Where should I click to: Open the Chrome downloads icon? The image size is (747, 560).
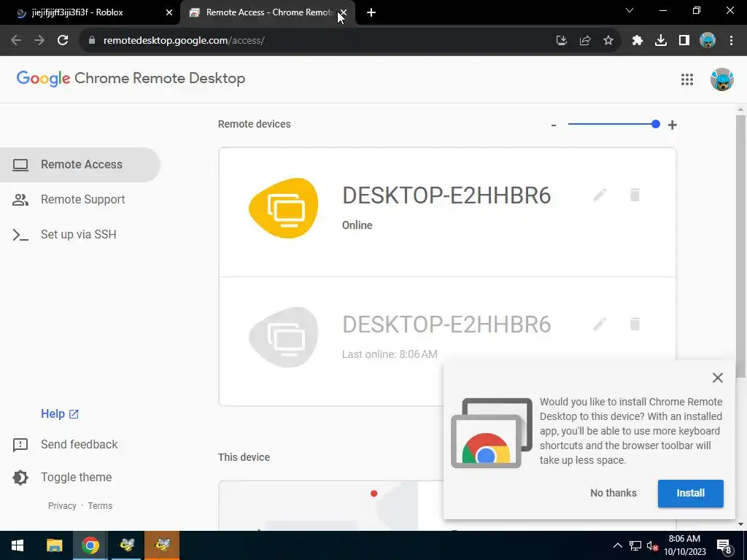point(661,41)
